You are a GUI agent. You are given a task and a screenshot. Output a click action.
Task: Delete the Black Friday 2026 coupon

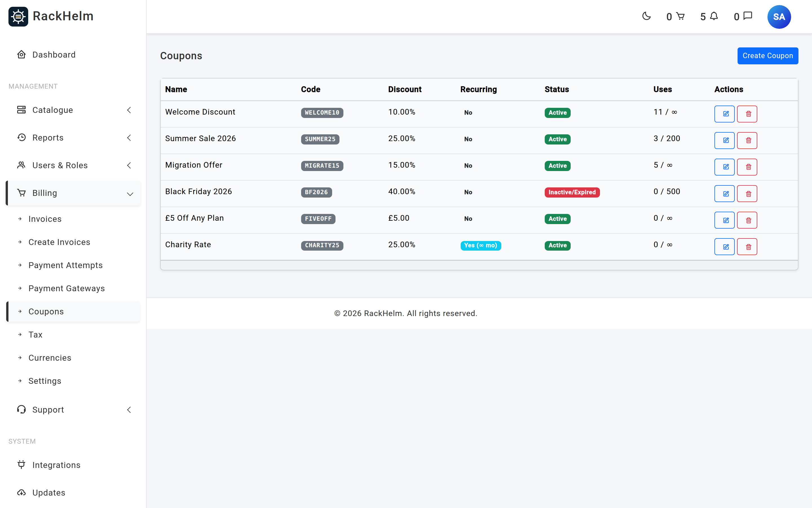pyautogui.click(x=747, y=194)
